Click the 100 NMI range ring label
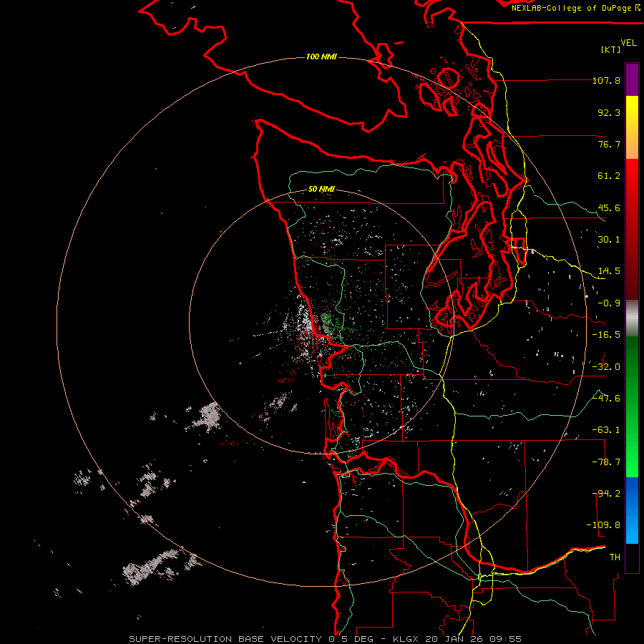This screenshot has width=644, height=644. click(321, 57)
